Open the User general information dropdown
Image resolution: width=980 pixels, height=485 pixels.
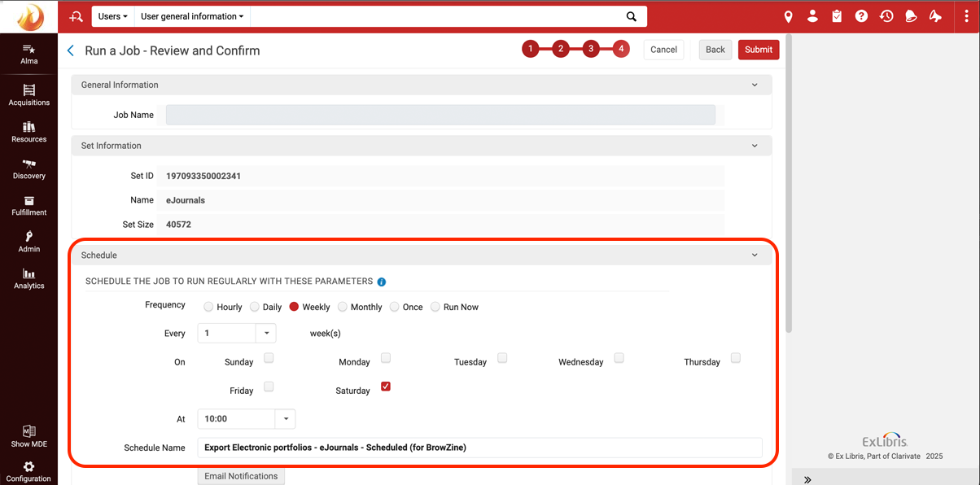191,16
